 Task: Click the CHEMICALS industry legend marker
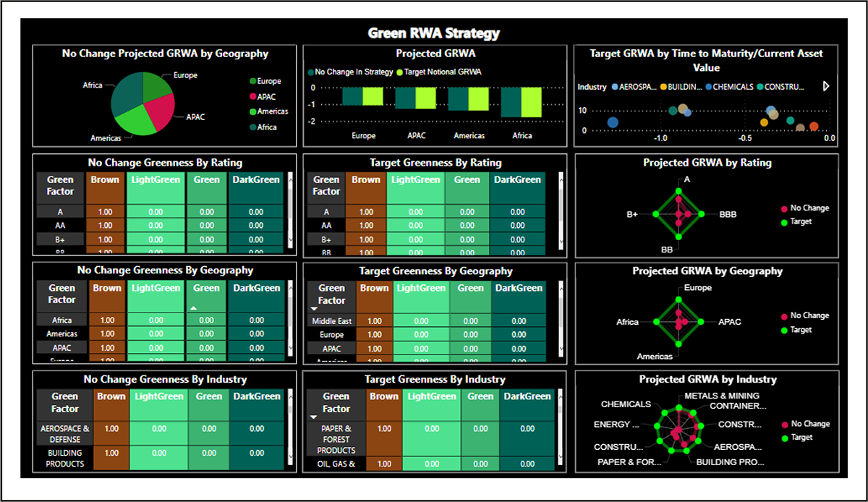pyautogui.click(x=707, y=87)
